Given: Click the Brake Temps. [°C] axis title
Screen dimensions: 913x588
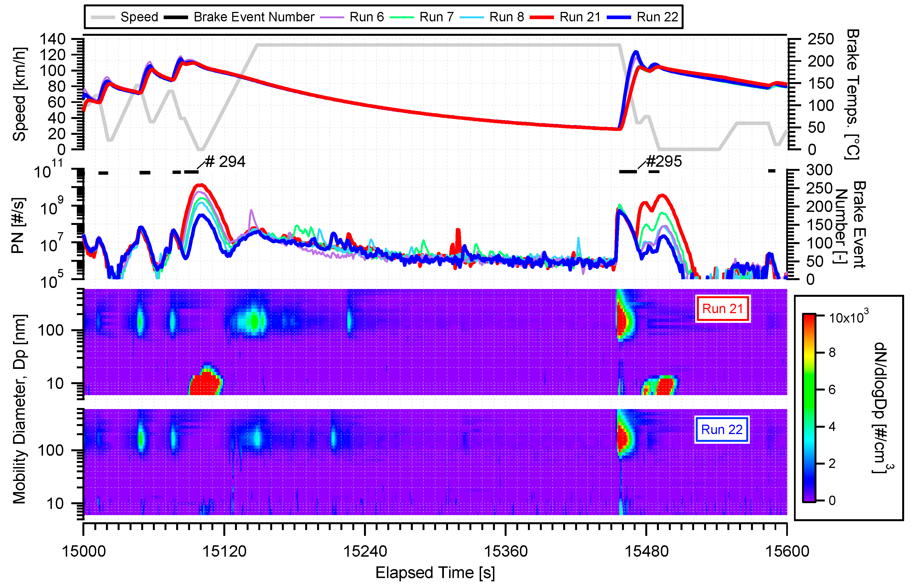Looking at the screenshot, I should point(852,94).
